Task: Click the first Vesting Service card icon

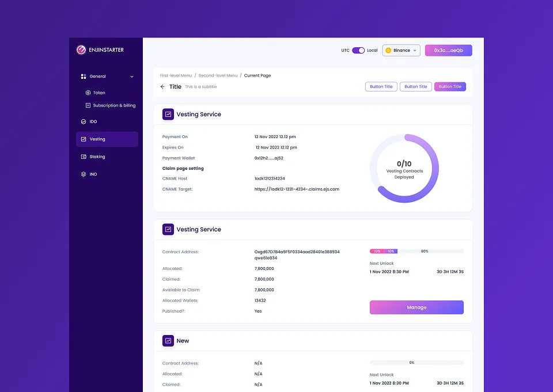Action: pyautogui.click(x=168, y=114)
